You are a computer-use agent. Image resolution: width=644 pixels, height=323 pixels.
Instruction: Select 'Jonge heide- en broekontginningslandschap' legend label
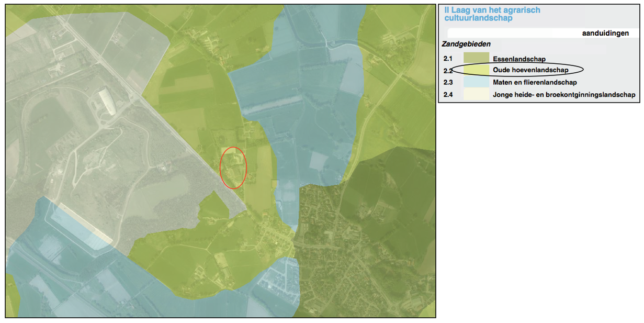(564, 95)
